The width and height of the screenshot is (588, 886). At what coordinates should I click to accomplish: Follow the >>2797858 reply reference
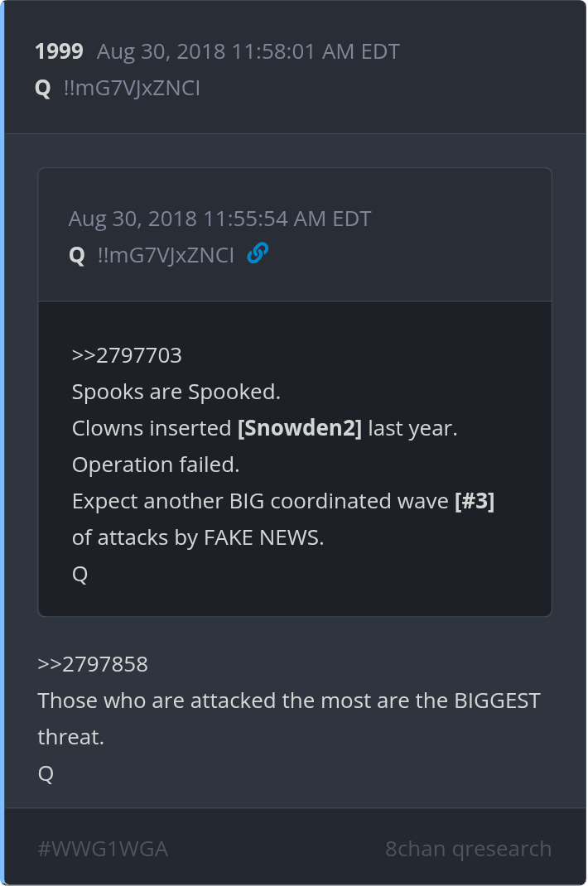[93, 664]
